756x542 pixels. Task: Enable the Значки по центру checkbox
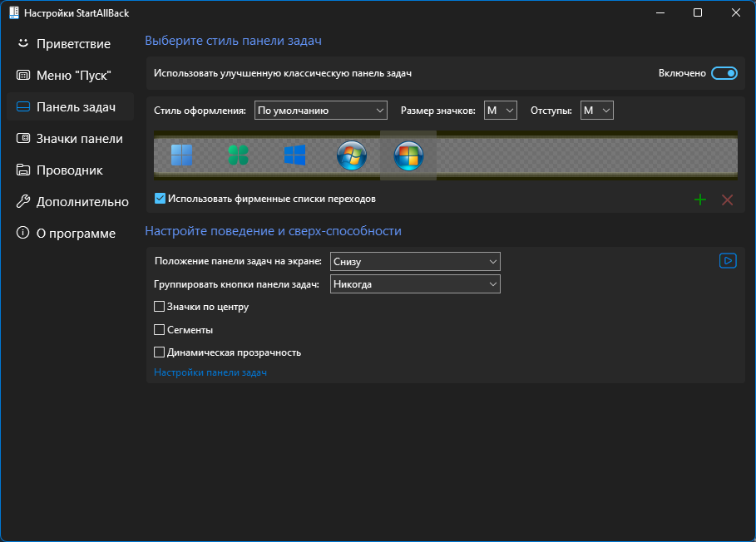tap(159, 307)
